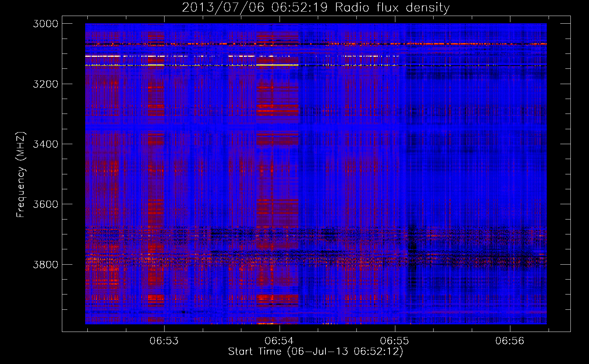Select the 3200 frequency axis label

pyautogui.click(x=46, y=84)
